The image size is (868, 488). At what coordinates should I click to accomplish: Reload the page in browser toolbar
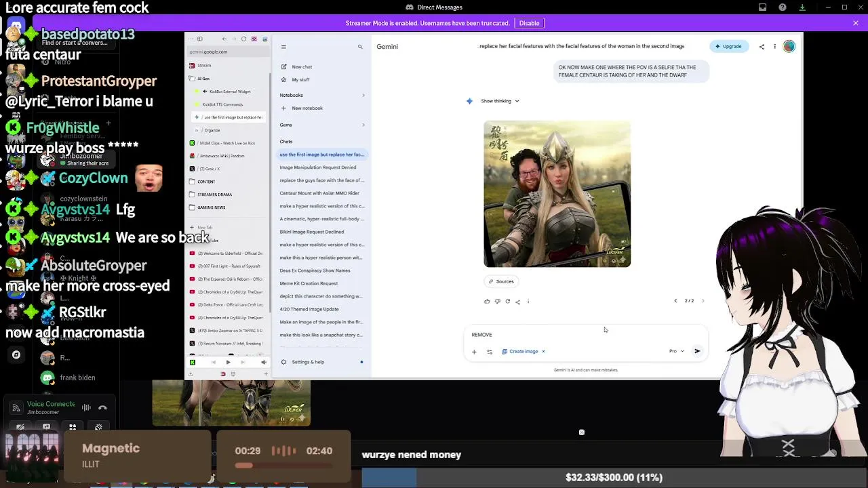pyautogui.click(x=243, y=39)
